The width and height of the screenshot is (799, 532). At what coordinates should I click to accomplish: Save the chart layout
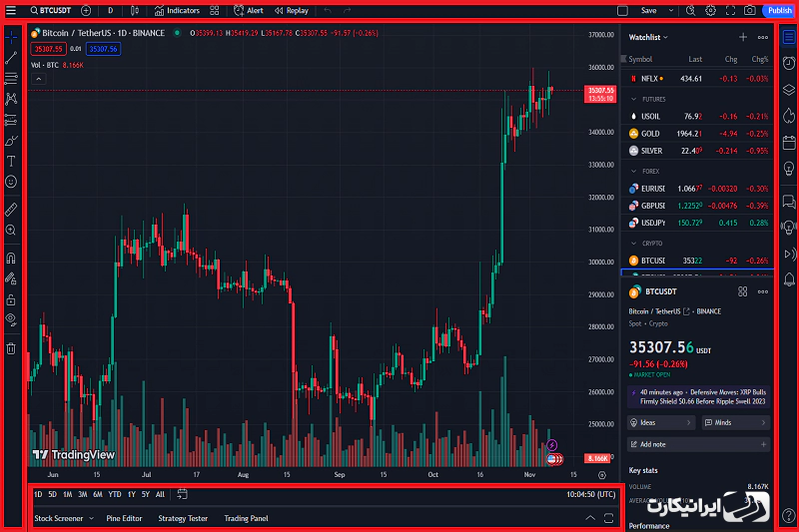[x=648, y=11]
